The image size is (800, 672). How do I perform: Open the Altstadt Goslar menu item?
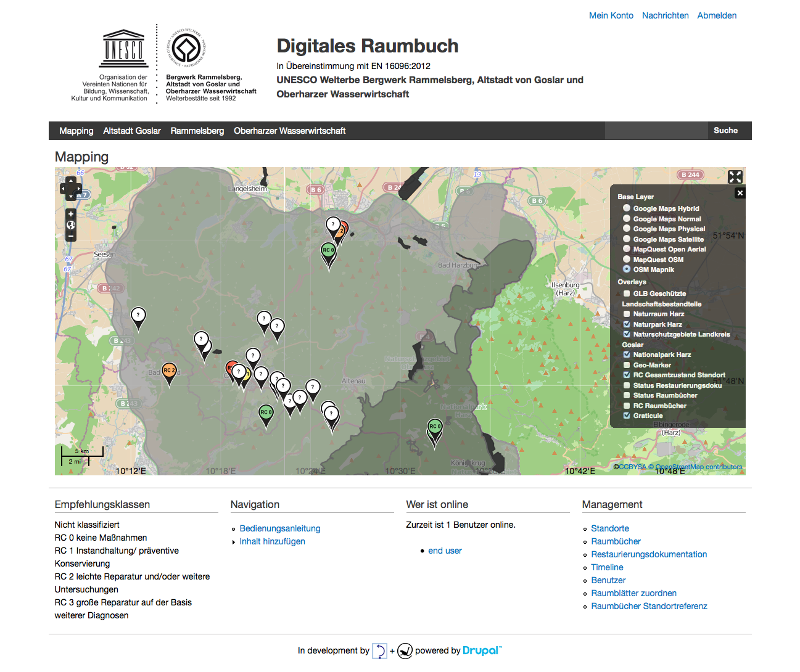132,131
